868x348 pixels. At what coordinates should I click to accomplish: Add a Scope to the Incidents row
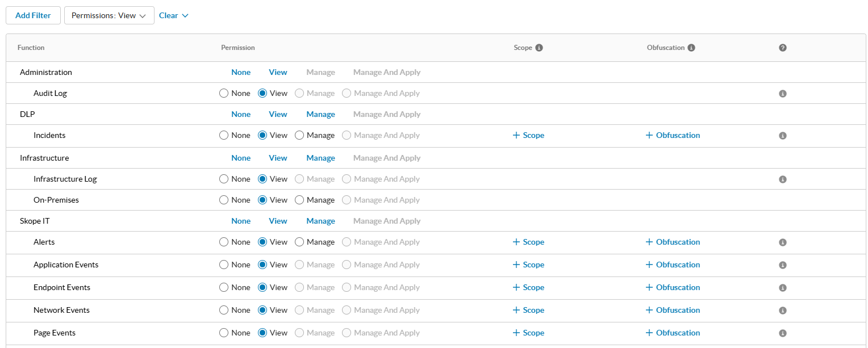point(528,135)
